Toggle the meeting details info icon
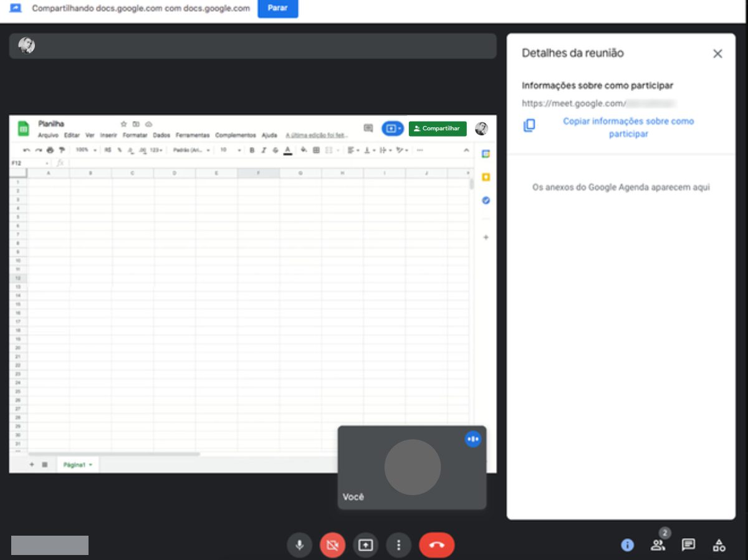Screen dimensions: 748x560 coord(627,545)
